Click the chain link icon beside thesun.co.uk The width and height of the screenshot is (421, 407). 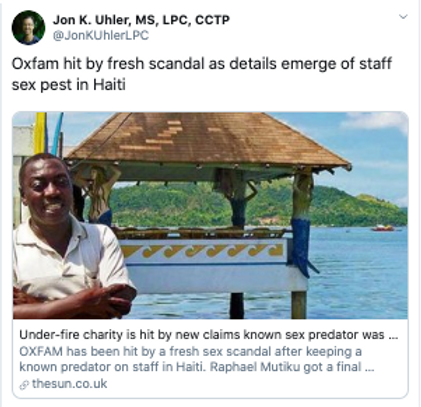tap(24, 385)
